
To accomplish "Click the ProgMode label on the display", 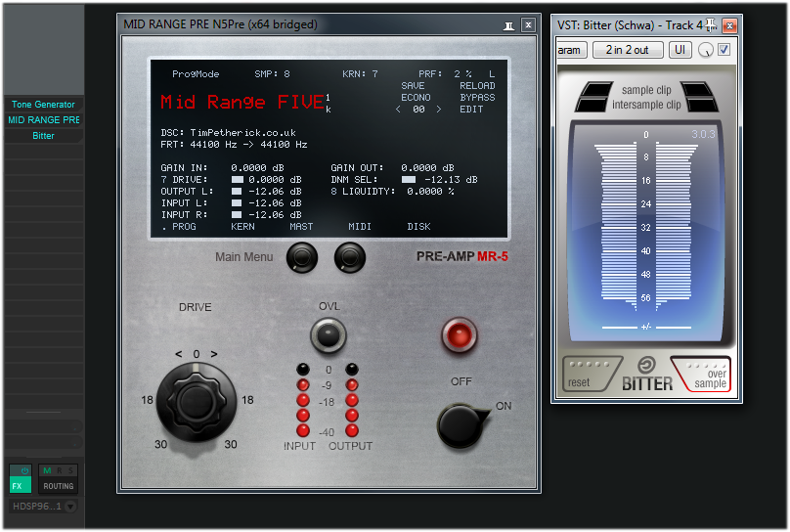I will click(196, 74).
